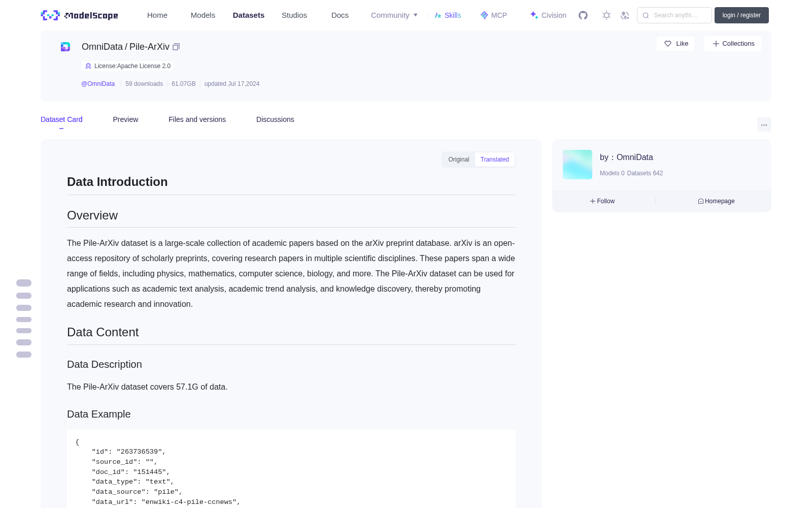Open the Files and versions tab
This screenshot has height=508, width=812.
(x=197, y=119)
